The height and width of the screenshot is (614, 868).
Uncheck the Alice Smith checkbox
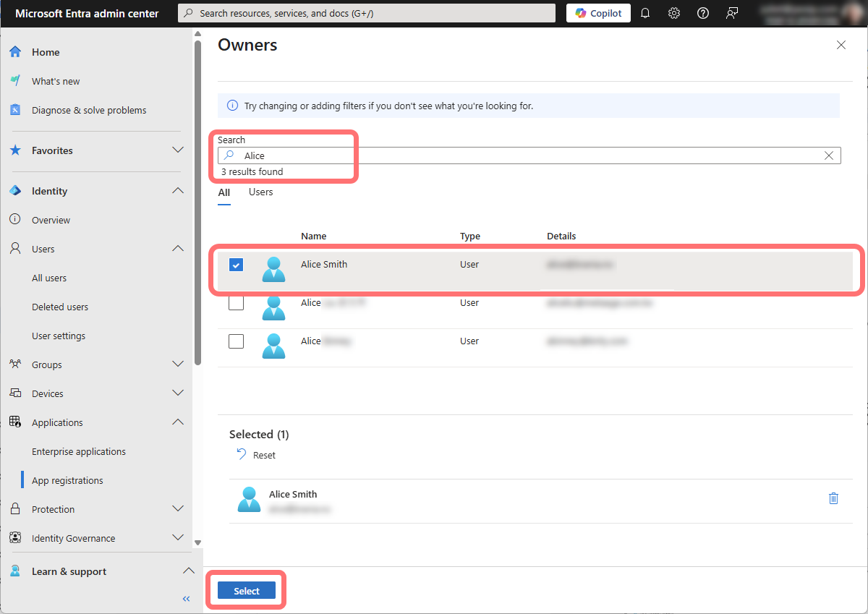(x=236, y=265)
